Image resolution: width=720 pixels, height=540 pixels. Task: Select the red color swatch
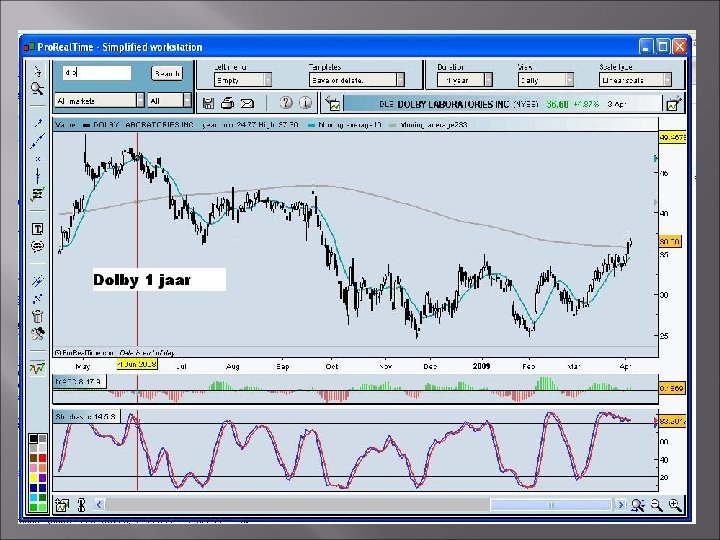42,458
